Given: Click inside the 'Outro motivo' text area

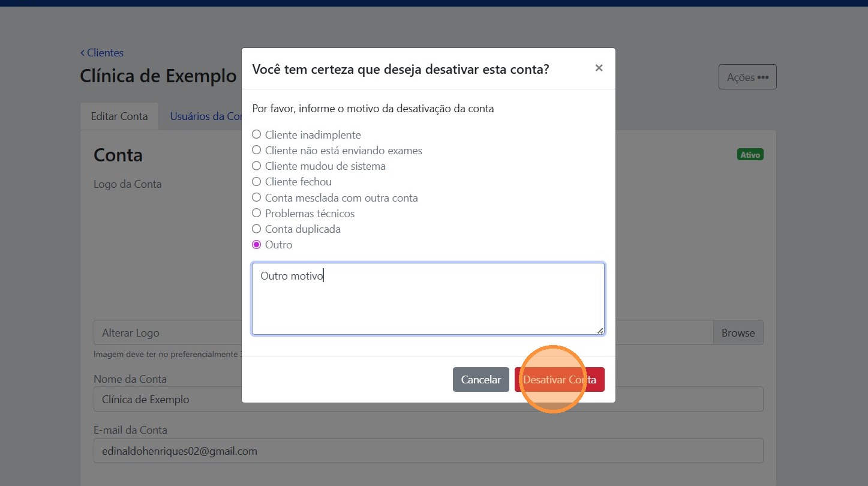Looking at the screenshot, I should [428, 299].
